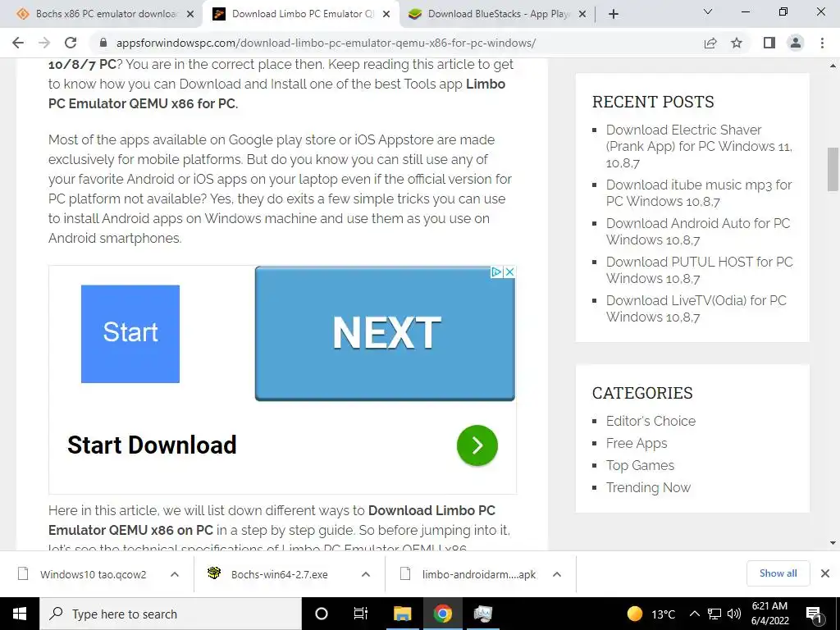The height and width of the screenshot is (630, 840).
Task: View site security lock info
Action: [x=103, y=43]
